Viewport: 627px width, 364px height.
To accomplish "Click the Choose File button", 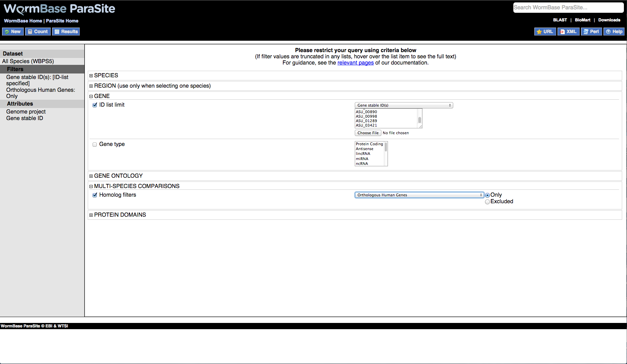I will tap(368, 133).
